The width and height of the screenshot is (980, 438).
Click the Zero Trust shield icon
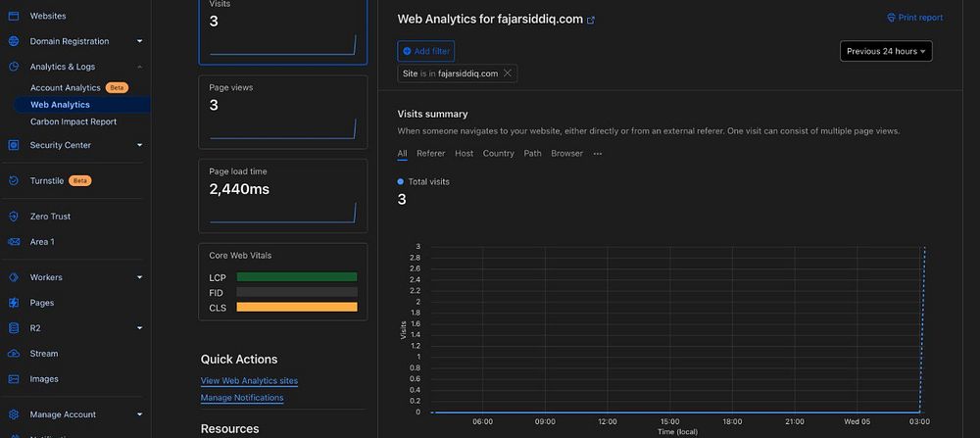pos(13,217)
